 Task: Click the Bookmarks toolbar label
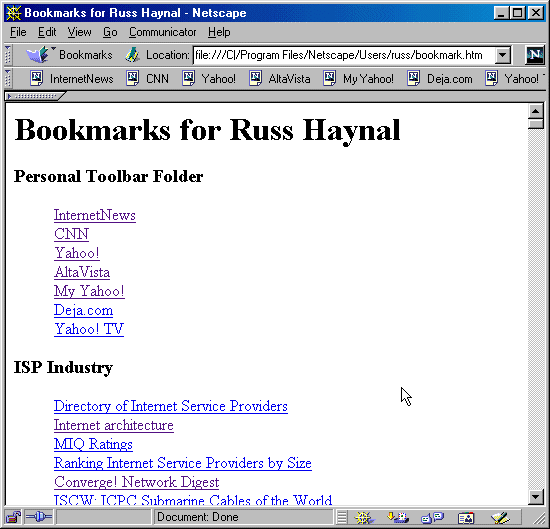[x=86, y=55]
